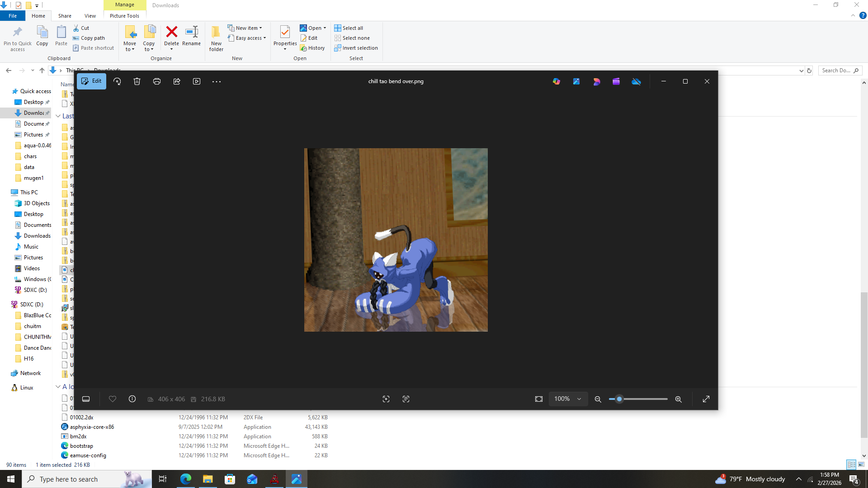This screenshot has height=488, width=868.
Task: Toggle fit-to-window view button
Action: tap(539, 399)
